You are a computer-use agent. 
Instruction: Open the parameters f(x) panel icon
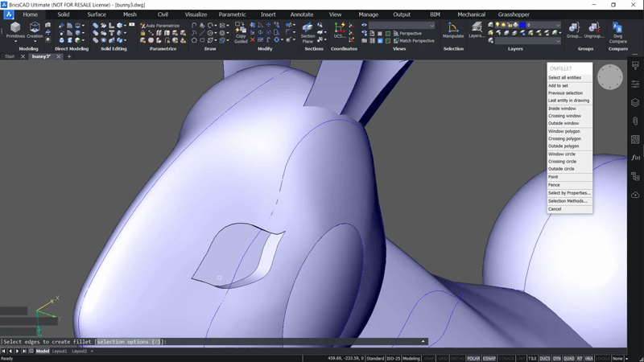tap(635, 158)
